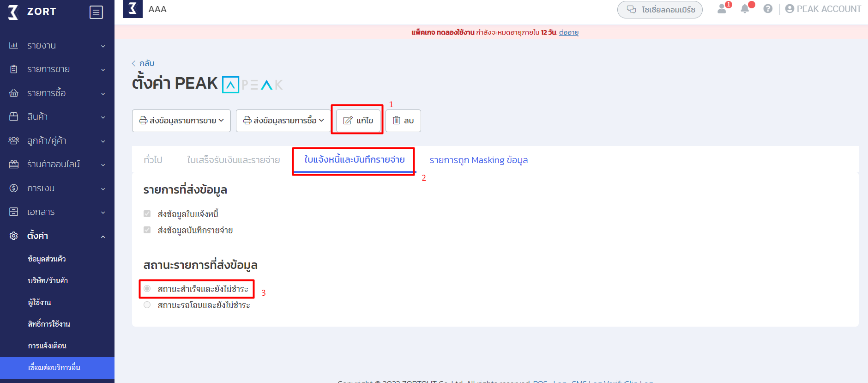Toggle the ส่งข้อมูลใบแจ้งหนี้ checkbox
Screen dimensions: 868x383
[147, 214]
